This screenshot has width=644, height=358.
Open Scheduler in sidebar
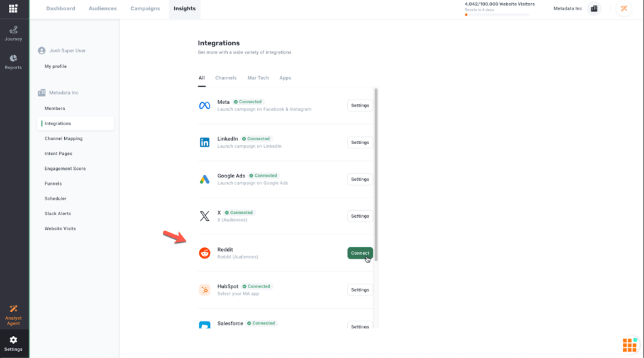click(x=55, y=199)
